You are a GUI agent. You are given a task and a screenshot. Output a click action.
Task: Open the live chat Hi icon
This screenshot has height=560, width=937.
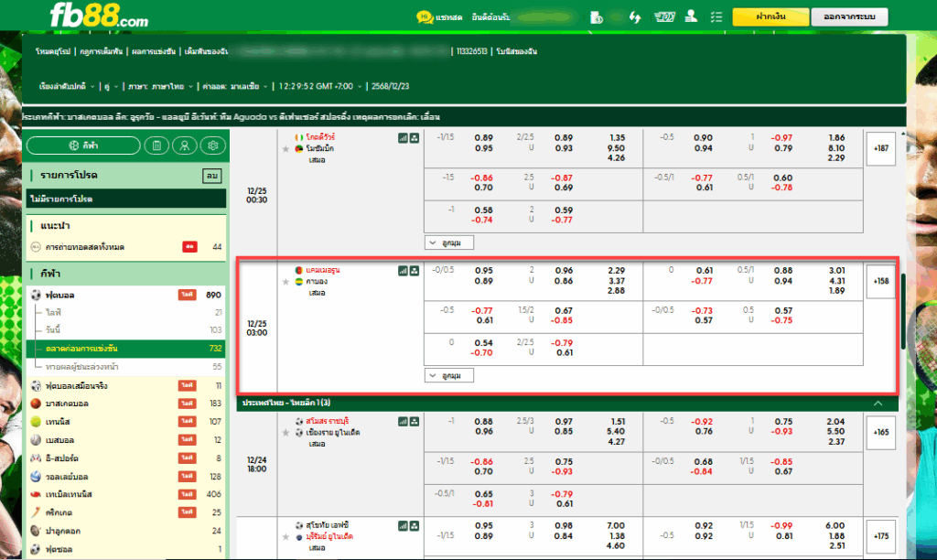point(425,17)
